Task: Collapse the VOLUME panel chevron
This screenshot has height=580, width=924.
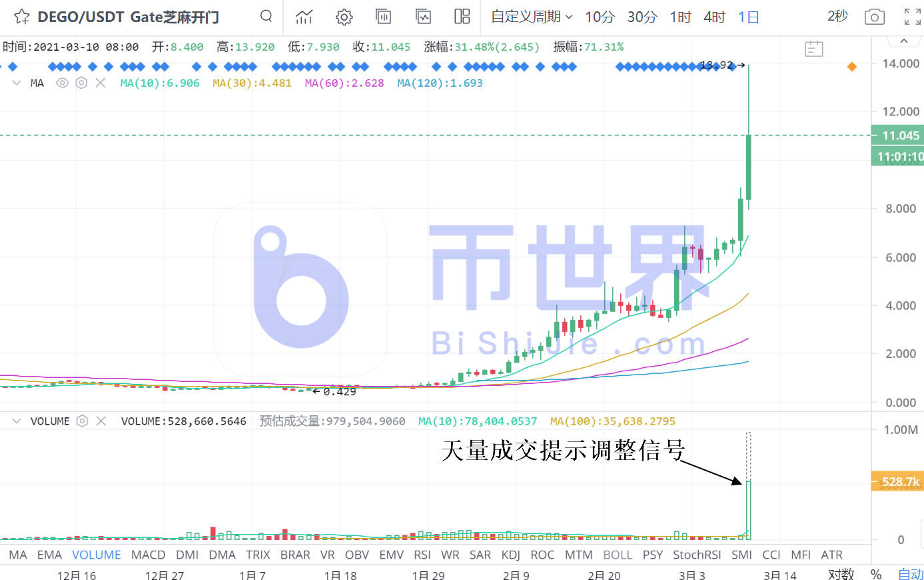Action: 16,421
